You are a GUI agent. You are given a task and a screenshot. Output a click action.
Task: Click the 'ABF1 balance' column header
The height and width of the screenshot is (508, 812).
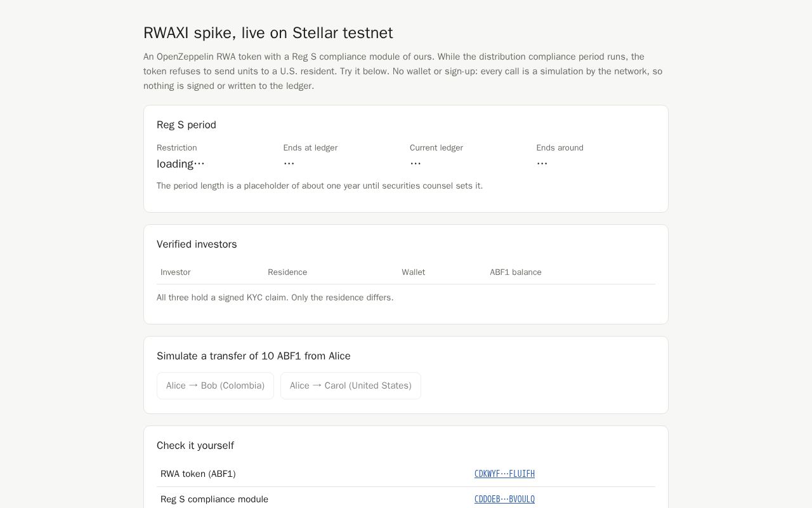(x=516, y=272)
